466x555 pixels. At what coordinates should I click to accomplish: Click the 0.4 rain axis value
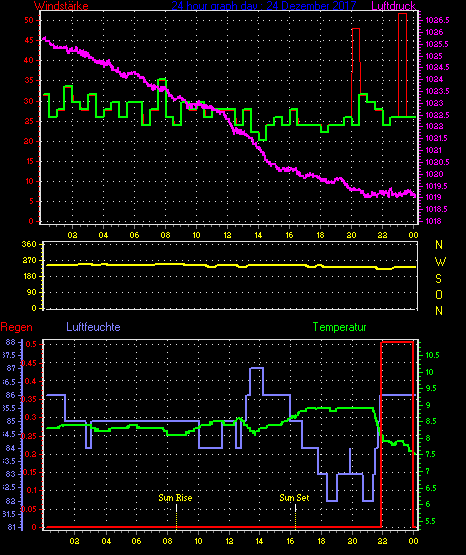(30, 381)
